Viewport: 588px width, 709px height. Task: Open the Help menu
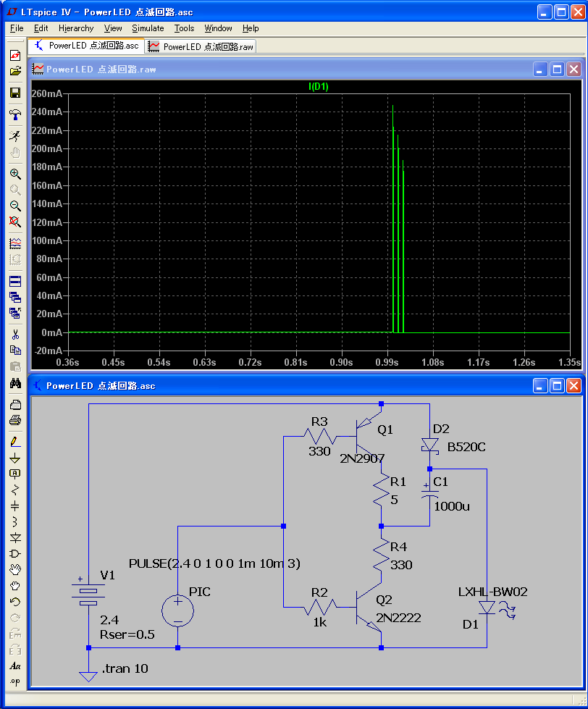tap(251, 28)
